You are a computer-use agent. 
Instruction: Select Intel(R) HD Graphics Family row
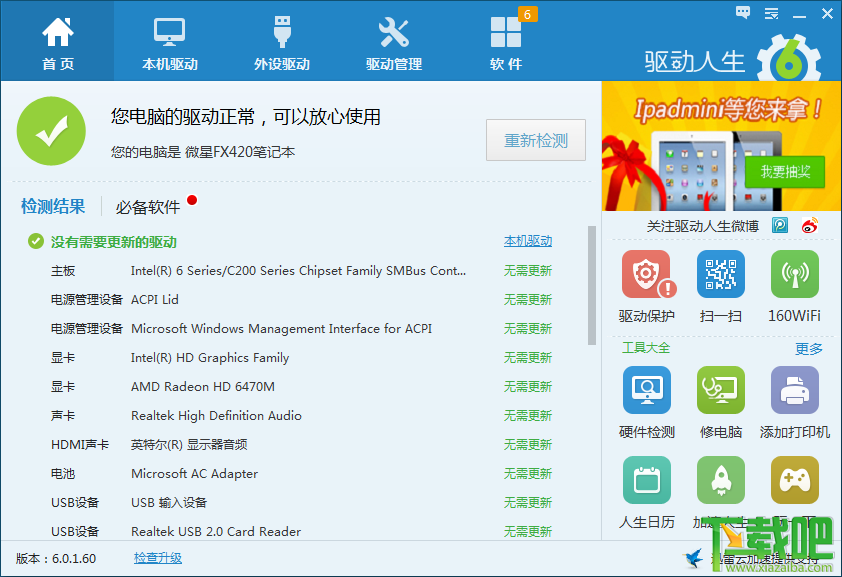click(x=302, y=357)
